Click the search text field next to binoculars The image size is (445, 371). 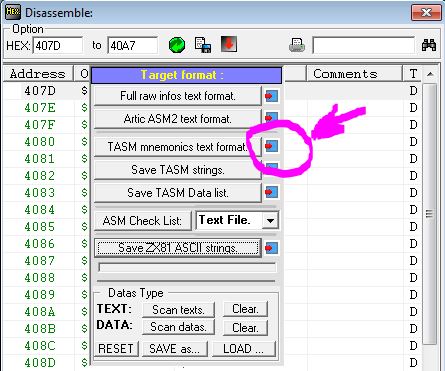click(x=363, y=45)
